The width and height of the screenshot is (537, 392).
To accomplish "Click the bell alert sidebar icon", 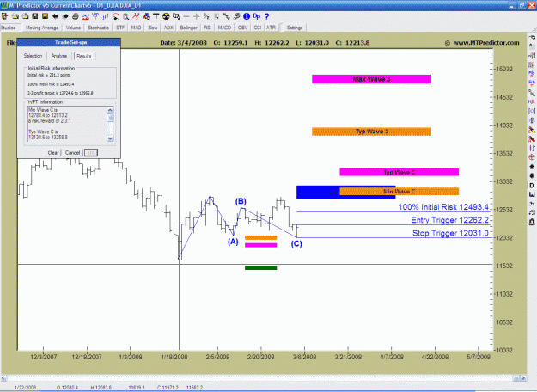I will pyautogui.click(x=532, y=222).
